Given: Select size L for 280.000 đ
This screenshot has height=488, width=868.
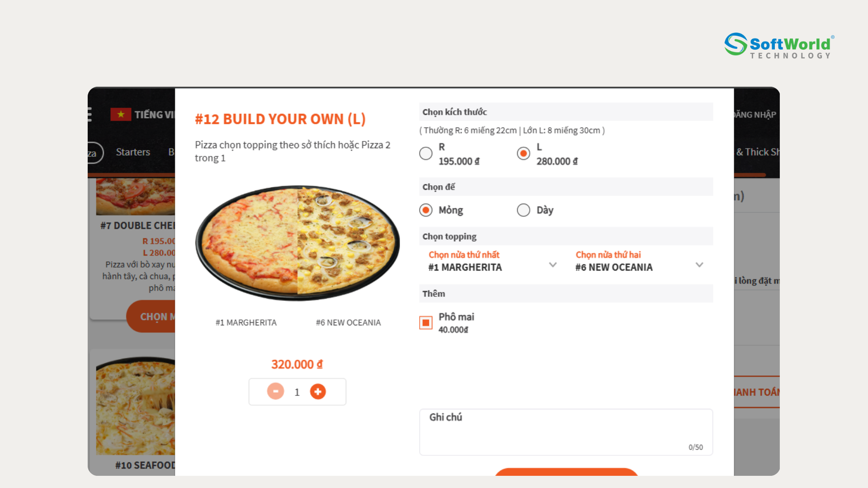Looking at the screenshot, I should click(523, 153).
